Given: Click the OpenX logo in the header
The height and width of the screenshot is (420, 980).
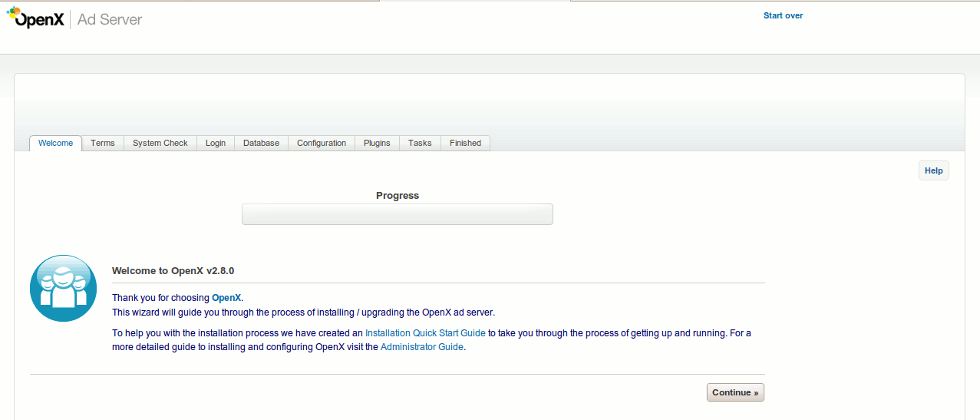Looking at the screenshot, I should pyautogui.click(x=37, y=18).
